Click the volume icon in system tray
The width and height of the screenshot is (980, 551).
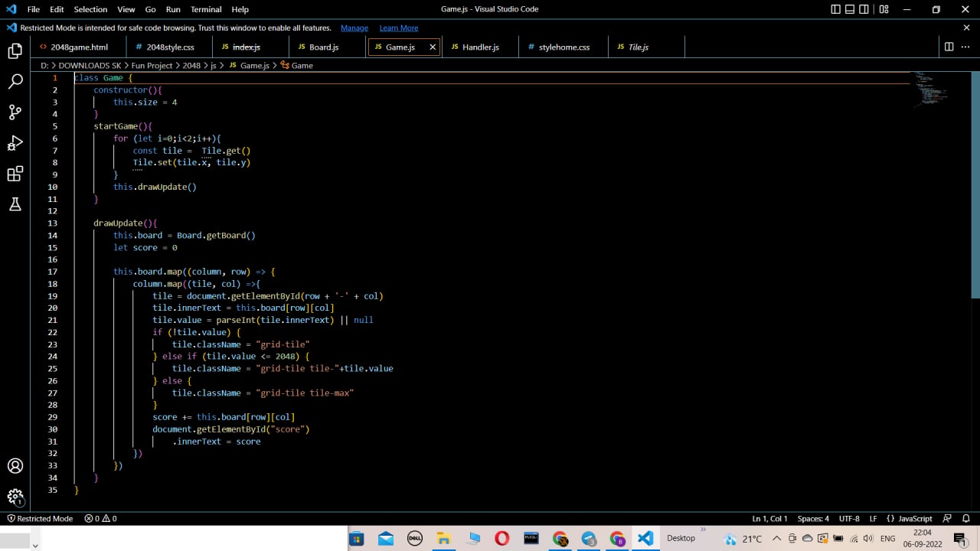867,538
